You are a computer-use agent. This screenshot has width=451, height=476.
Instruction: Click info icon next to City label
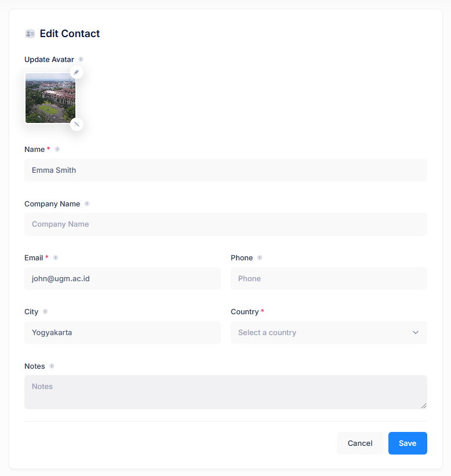45,311
